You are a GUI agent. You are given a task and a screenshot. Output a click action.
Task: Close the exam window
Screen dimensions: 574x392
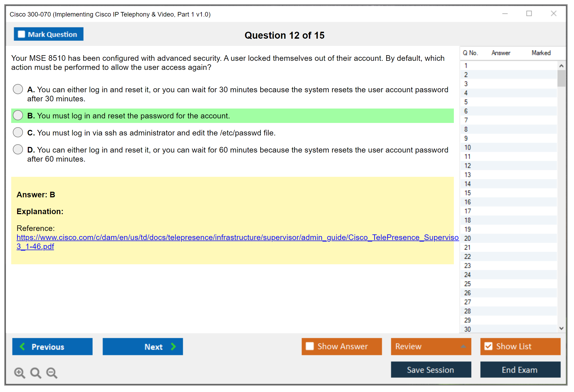(553, 14)
